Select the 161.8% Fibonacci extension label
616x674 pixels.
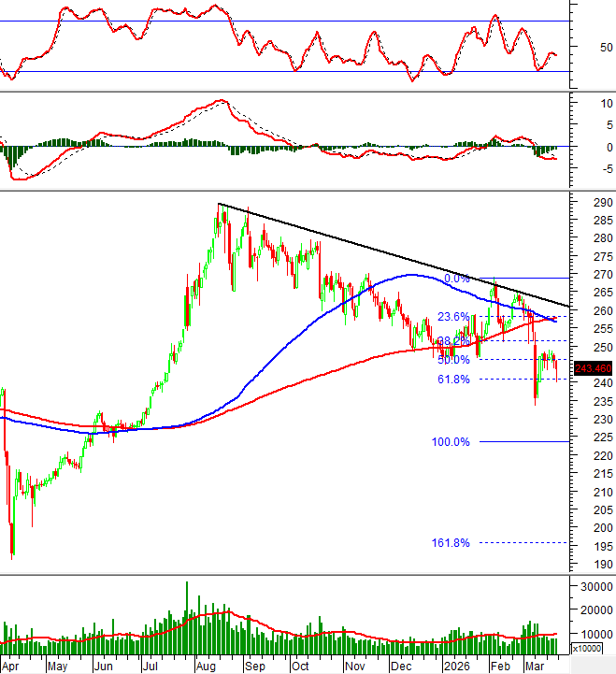[450, 542]
